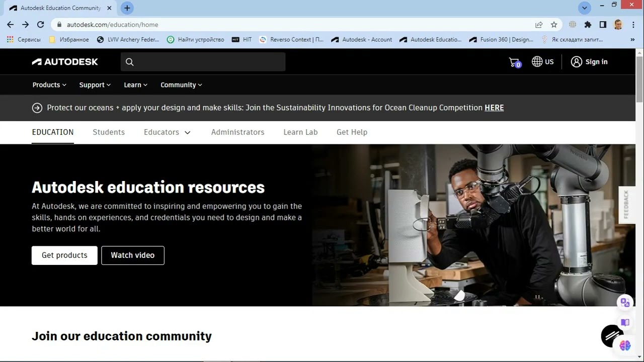644x362 pixels.
Task: Click inside the Autodesk search field
Action: click(203, 62)
